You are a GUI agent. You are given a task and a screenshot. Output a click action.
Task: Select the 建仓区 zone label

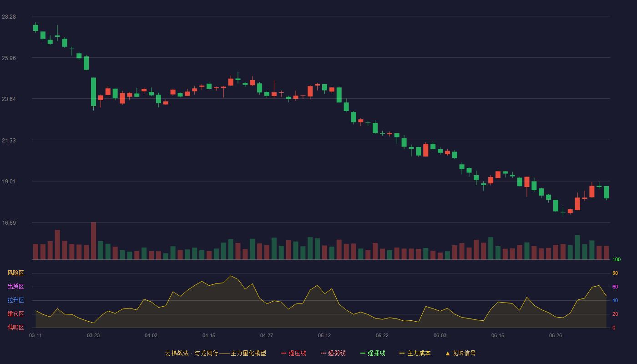point(15,314)
